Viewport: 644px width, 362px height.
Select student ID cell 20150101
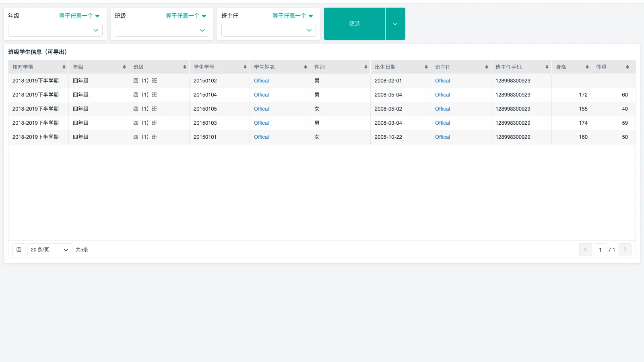(219, 137)
